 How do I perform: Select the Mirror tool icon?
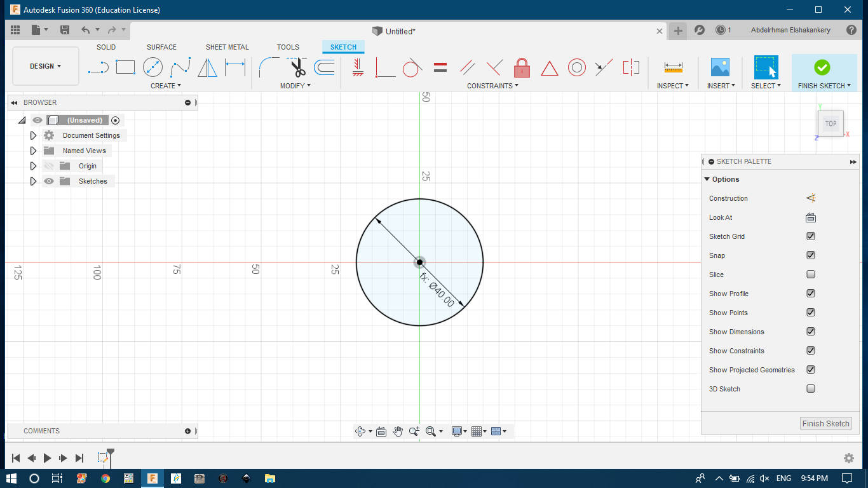click(207, 67)
